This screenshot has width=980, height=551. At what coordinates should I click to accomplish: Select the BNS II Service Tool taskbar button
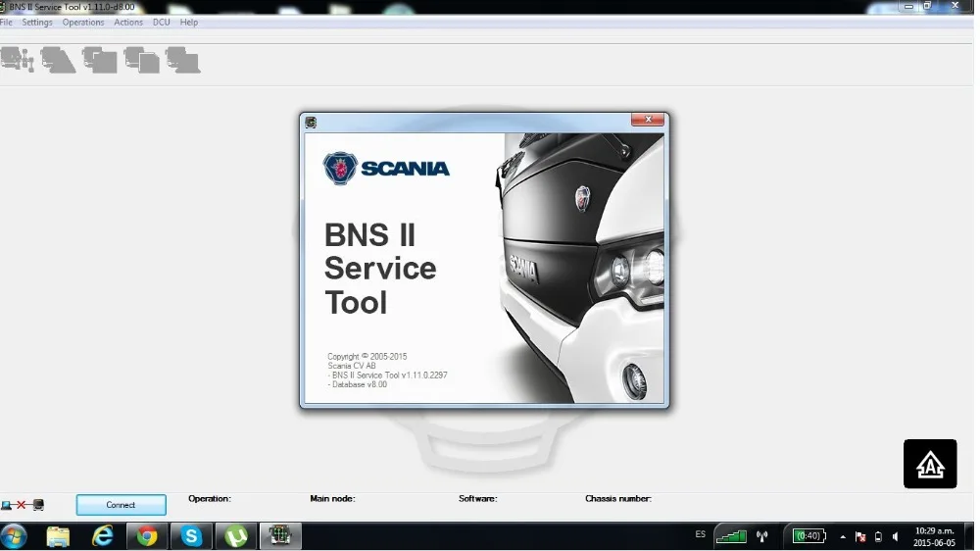point(280,536)
